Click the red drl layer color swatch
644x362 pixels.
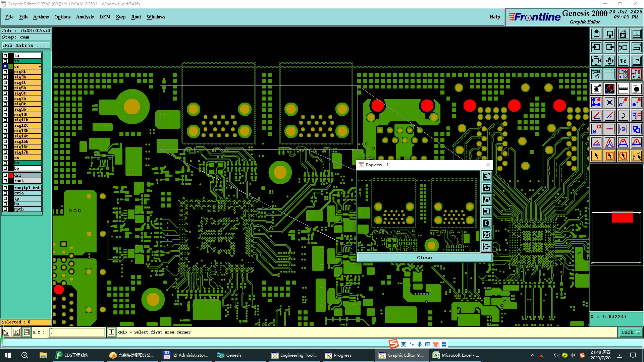(11, 175)
